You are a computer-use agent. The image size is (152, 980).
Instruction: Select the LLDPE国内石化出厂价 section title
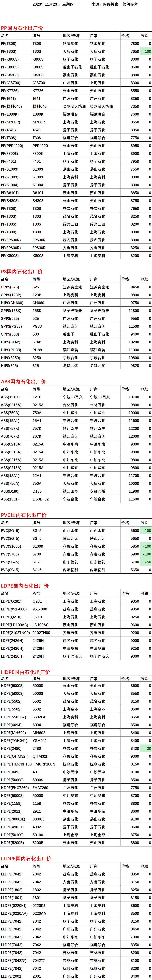point(26,859)
